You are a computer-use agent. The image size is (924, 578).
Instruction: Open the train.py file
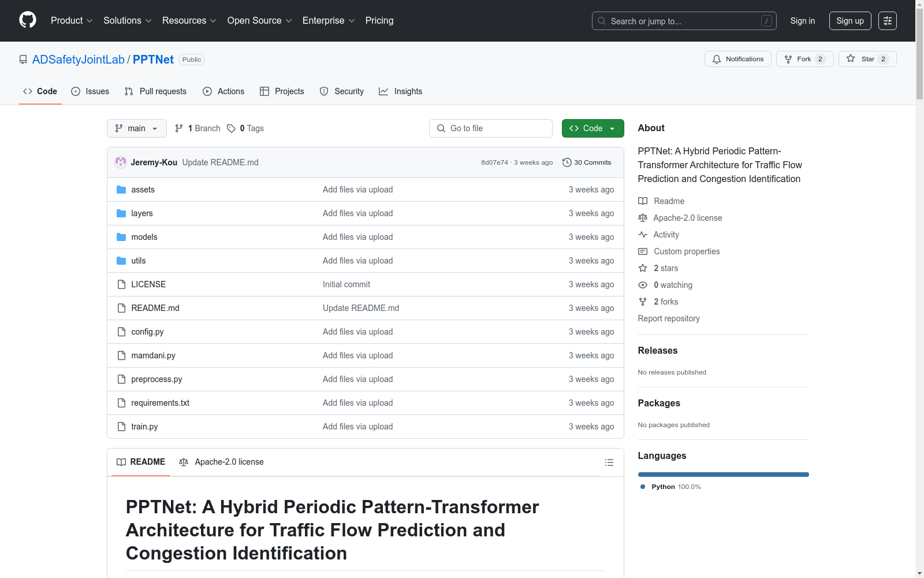(144, 427)
